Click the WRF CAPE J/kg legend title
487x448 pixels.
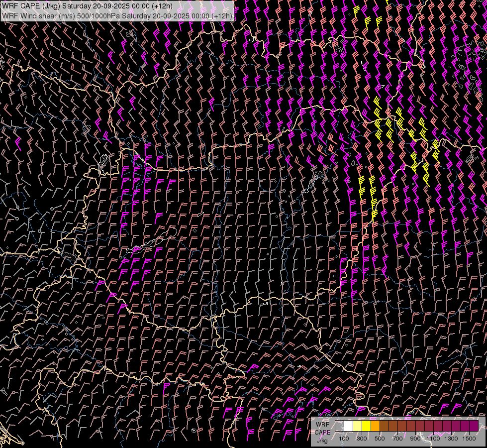[x=322, y=432]
